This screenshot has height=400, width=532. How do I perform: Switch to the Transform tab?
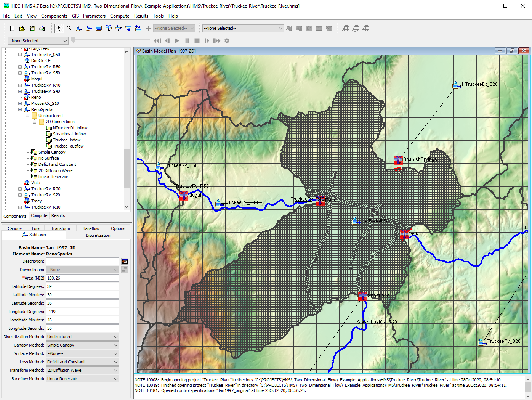(x=61, y=228)
